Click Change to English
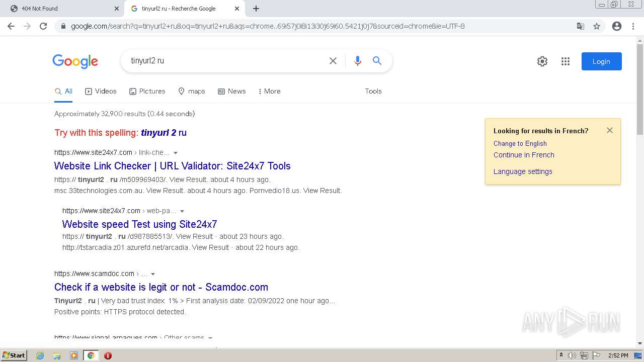 click(x=520, y=143)
